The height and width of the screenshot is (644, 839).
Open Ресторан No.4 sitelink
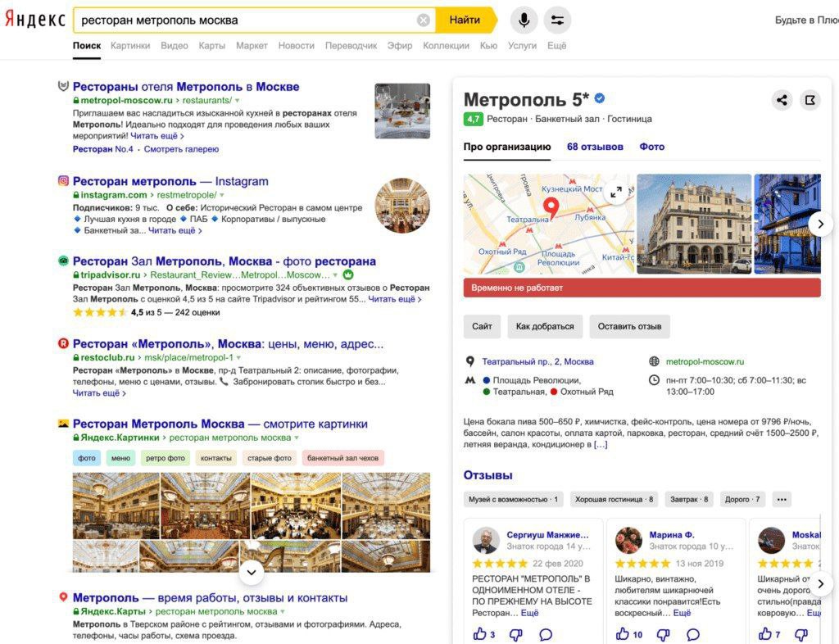[102, 149]
